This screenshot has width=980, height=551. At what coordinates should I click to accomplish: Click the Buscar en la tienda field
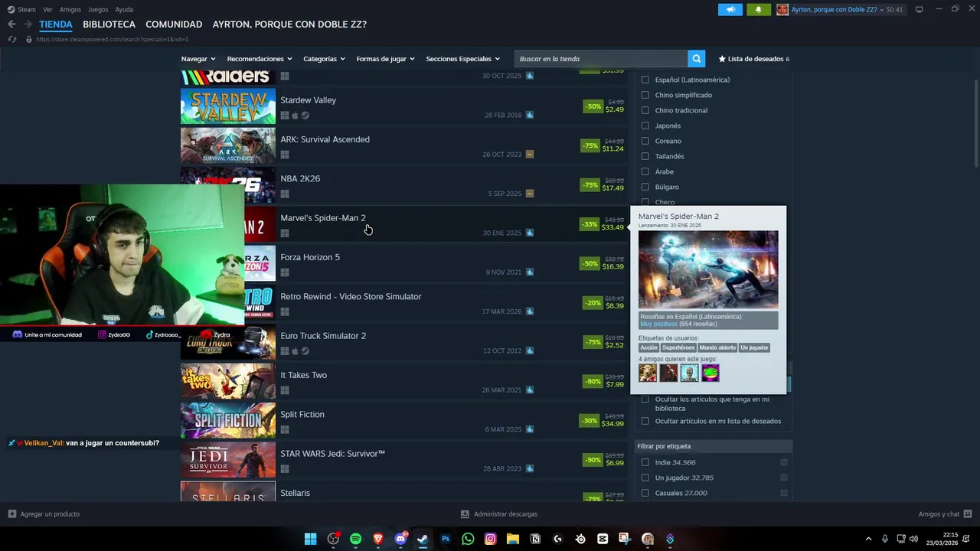(x=601, y=59)
